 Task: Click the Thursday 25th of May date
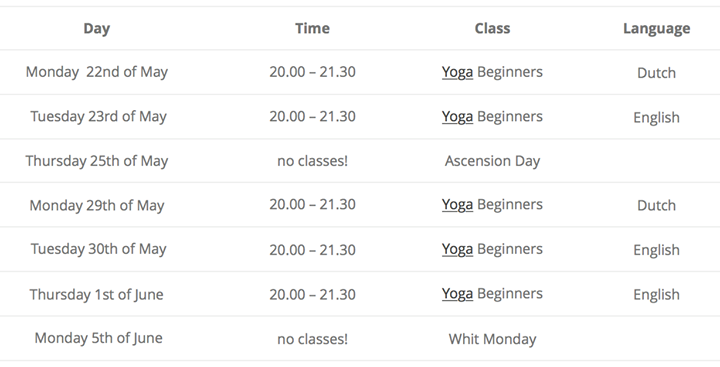click(96, 161)
